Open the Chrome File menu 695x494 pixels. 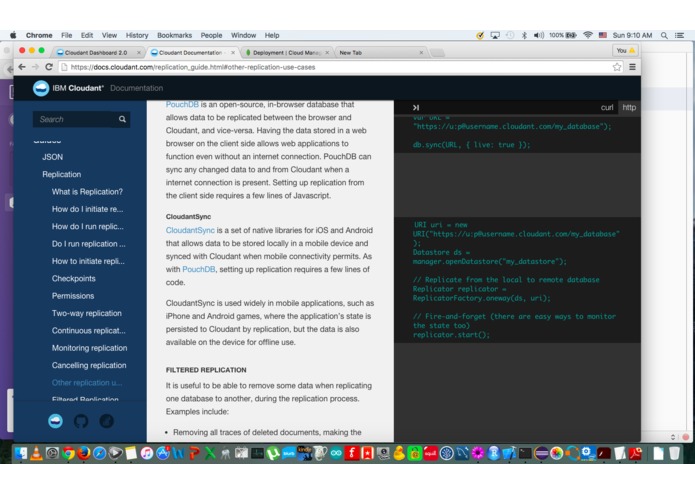66,35
